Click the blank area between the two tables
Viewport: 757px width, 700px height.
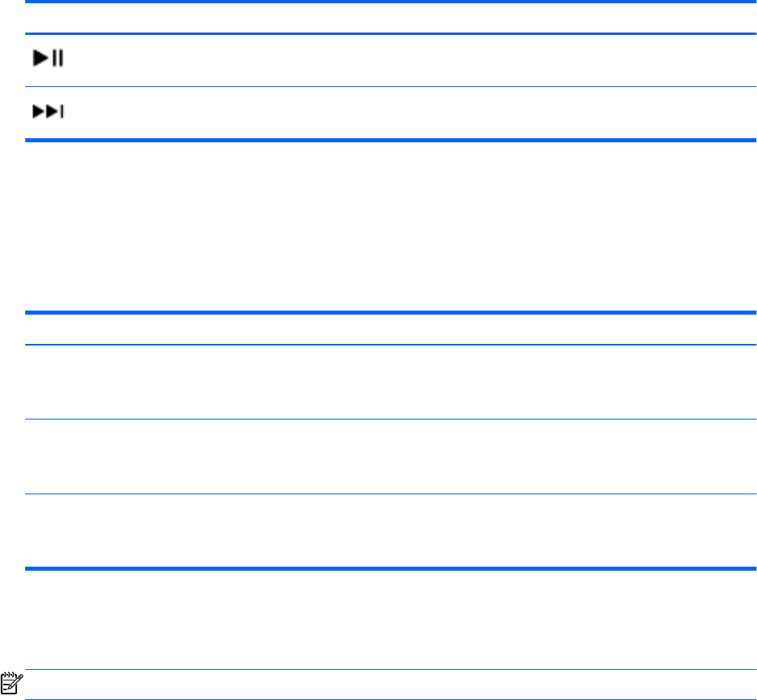point(390,226)
